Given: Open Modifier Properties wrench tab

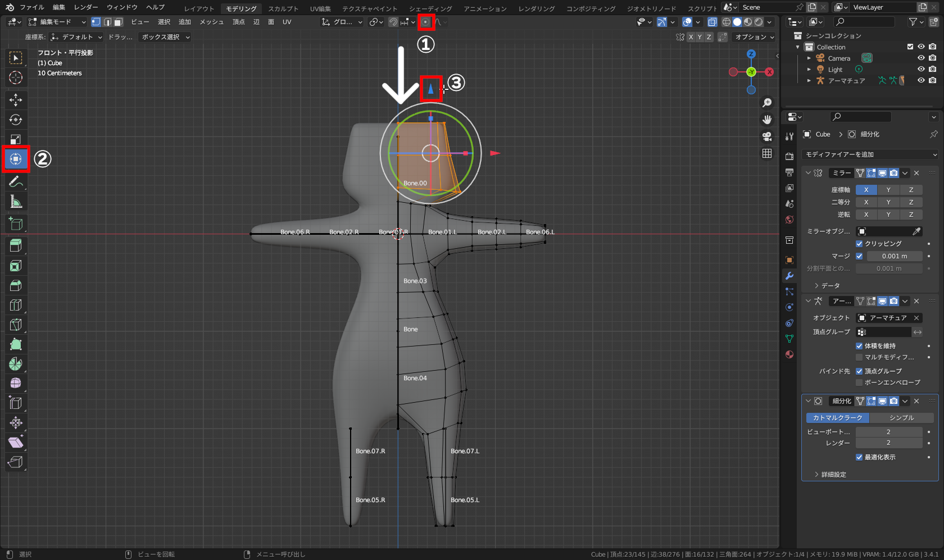Looking at the screenshot, I should point(789,276).
